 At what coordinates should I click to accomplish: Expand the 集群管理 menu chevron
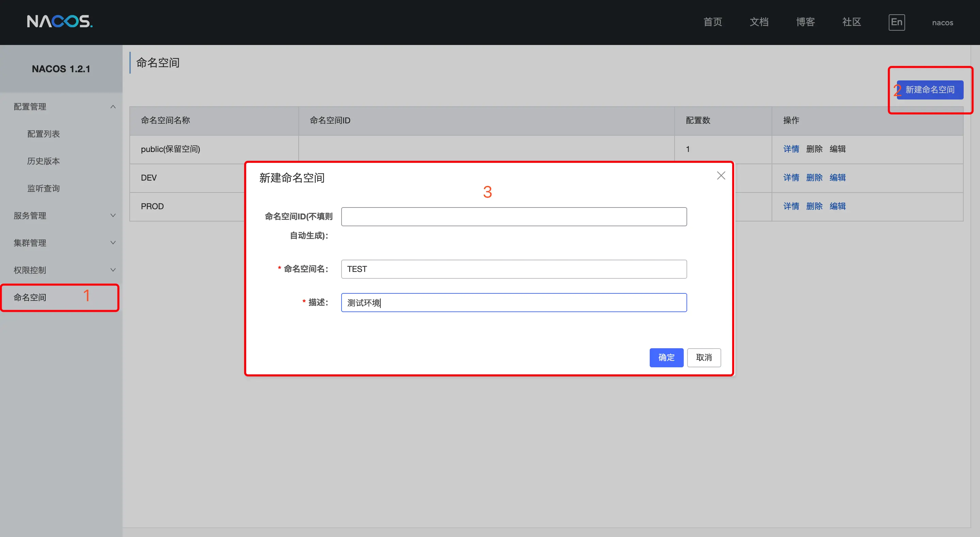point(113,242)
